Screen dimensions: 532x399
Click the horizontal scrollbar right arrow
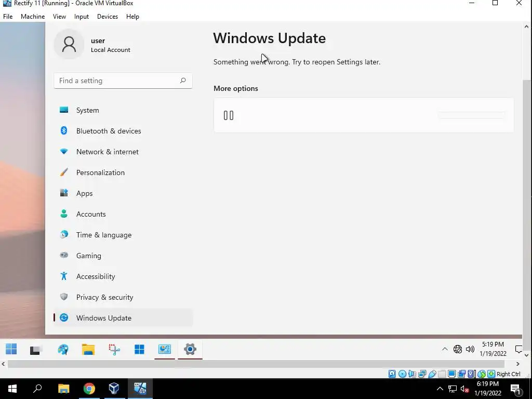point(518,364)
